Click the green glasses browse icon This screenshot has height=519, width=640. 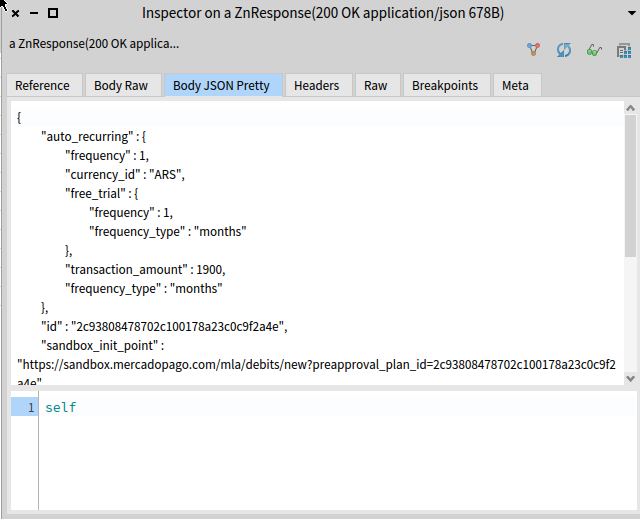tap(594, 51)
